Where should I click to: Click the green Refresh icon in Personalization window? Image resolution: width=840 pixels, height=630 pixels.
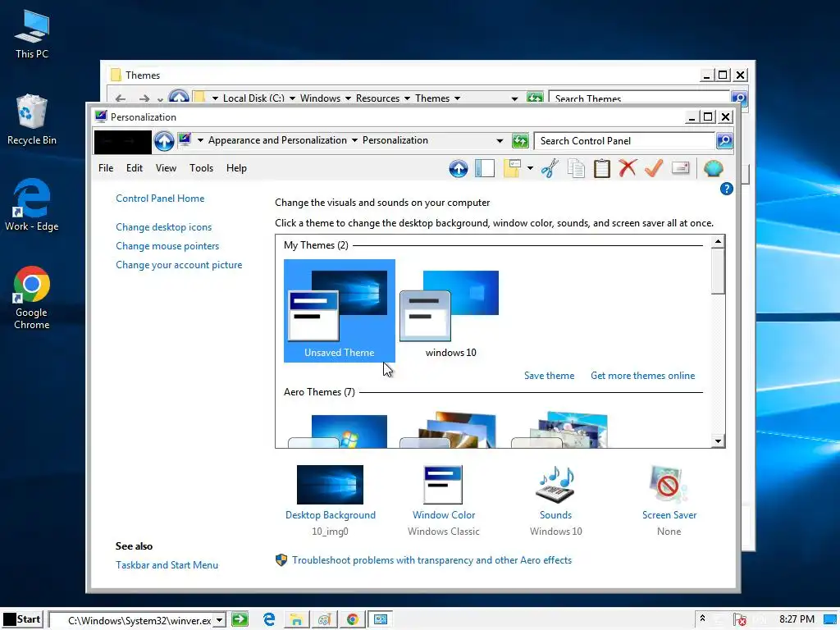(x=520, y=141)
